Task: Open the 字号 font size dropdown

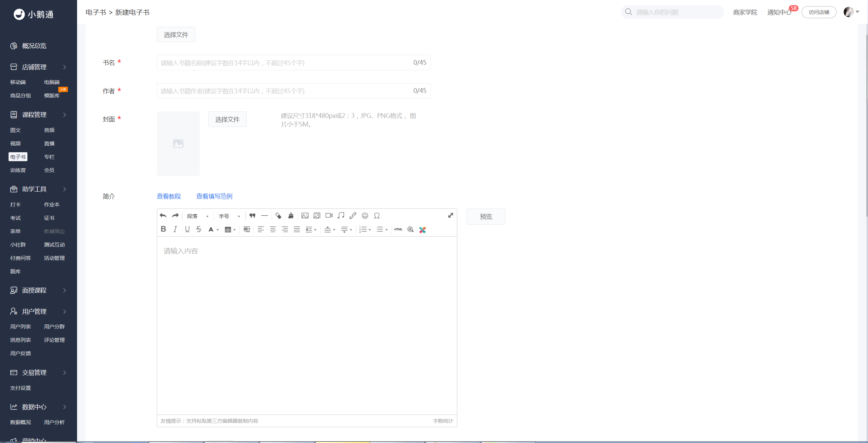Action: pyautogui.click(x=229, y=216)
